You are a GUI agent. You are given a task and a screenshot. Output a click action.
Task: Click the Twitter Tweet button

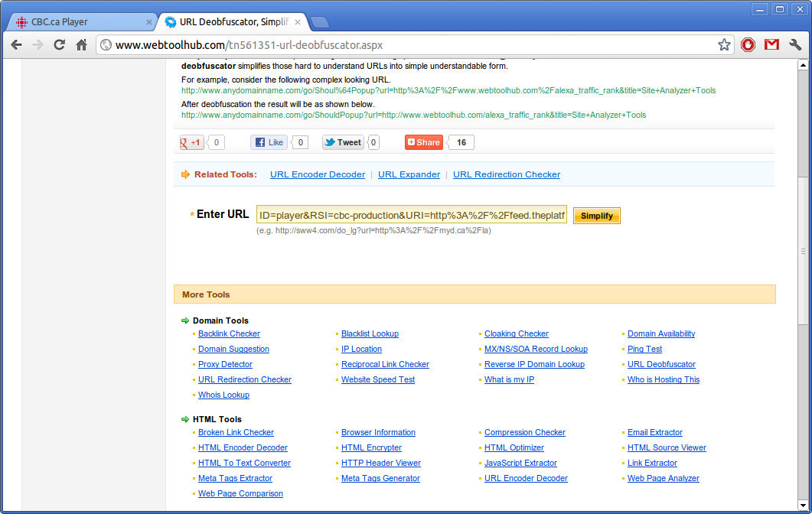(343, 142)
